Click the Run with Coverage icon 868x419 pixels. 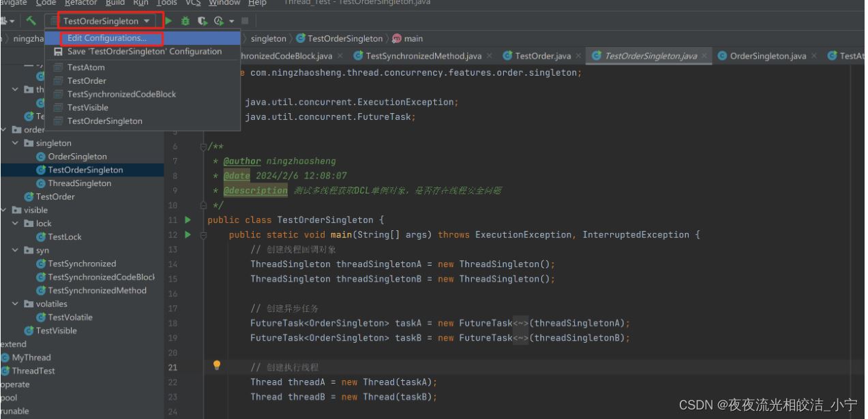[202, 21]
